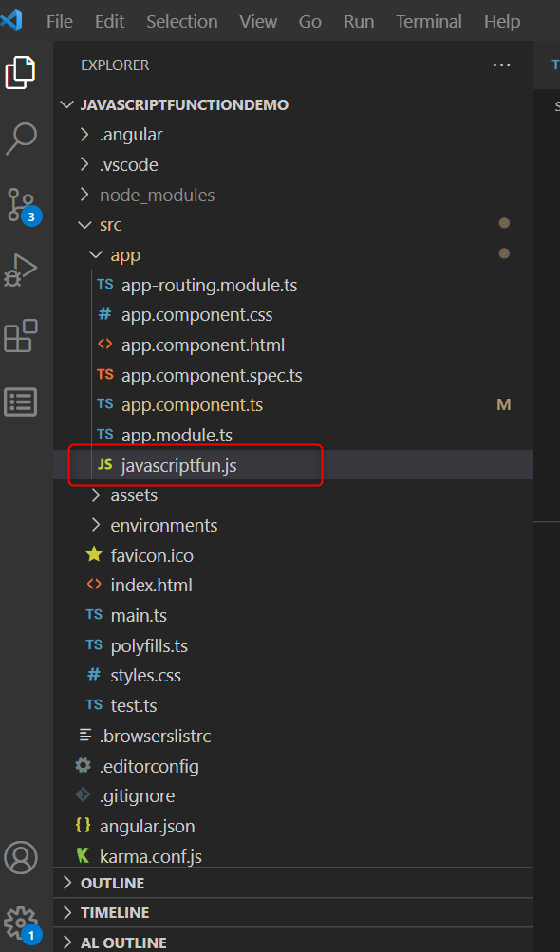Click the Views and More Actions ellipsis
Viewport: 560px width, 952px height.
[501, 65]
